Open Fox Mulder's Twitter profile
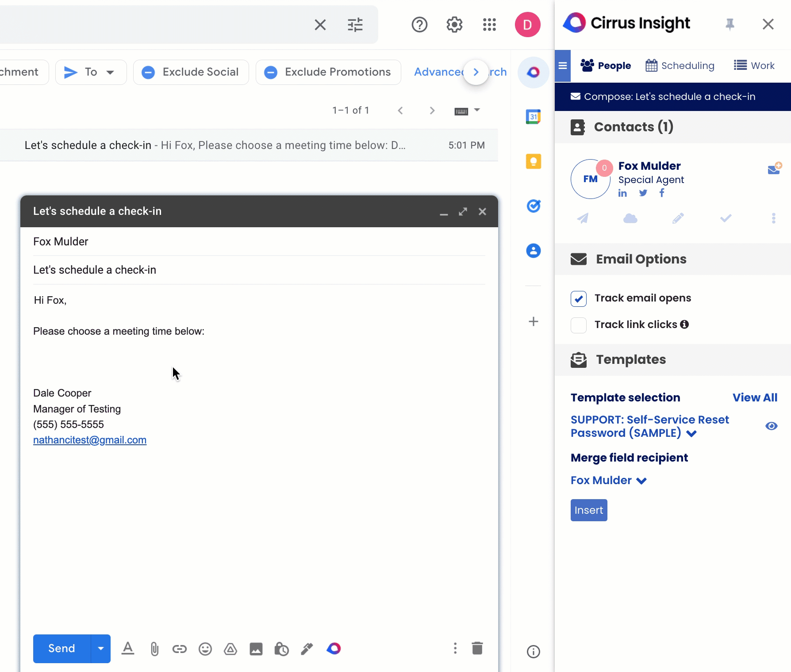791x672 pixels. [x=643, y=193]
